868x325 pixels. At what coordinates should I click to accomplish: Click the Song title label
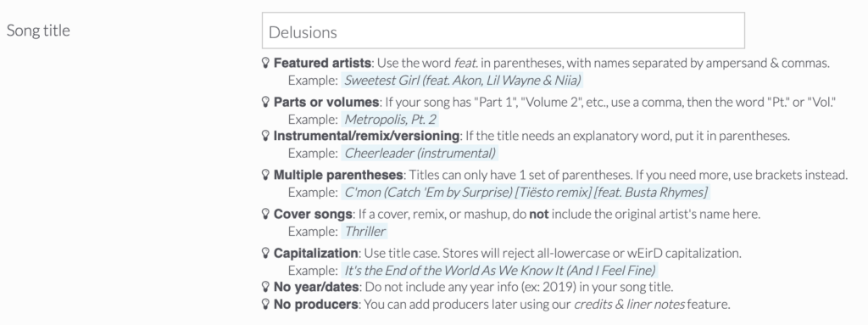click(38, 30)
